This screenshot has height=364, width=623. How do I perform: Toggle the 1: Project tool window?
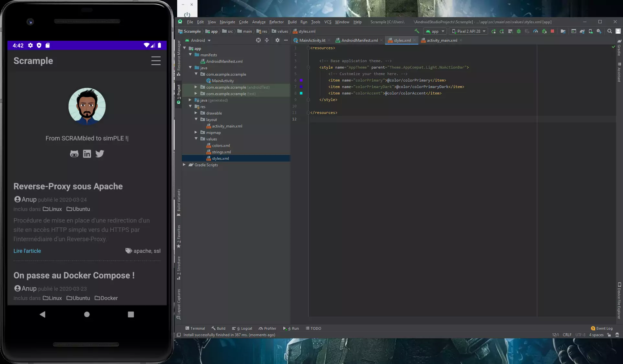tap(179, 94)
